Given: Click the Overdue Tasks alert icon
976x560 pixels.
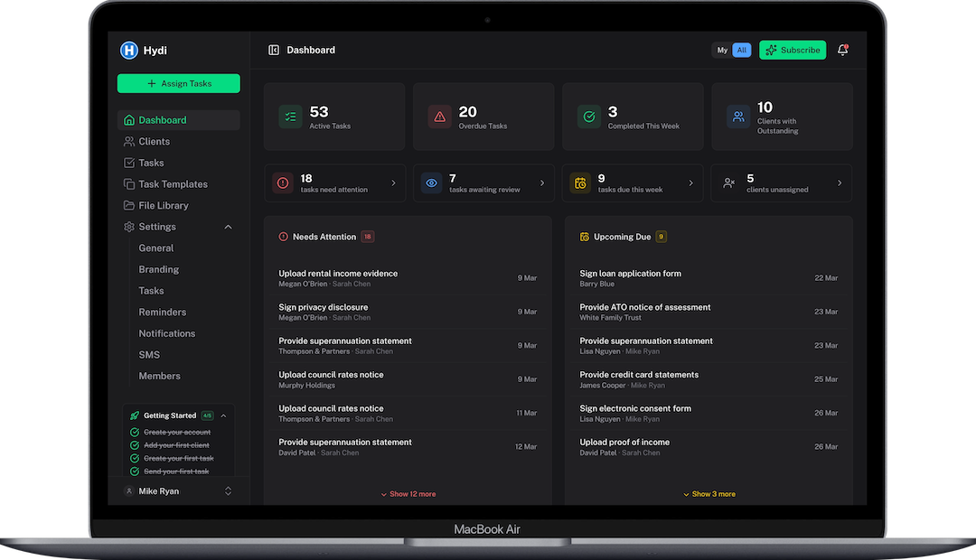Looking at the screenshot, I should point(439,117).
